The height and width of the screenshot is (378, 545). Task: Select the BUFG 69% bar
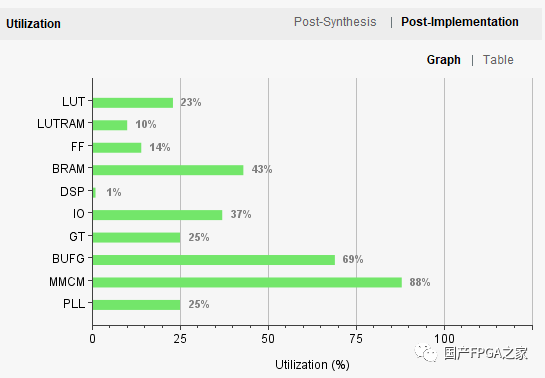[x=214, y=260]
